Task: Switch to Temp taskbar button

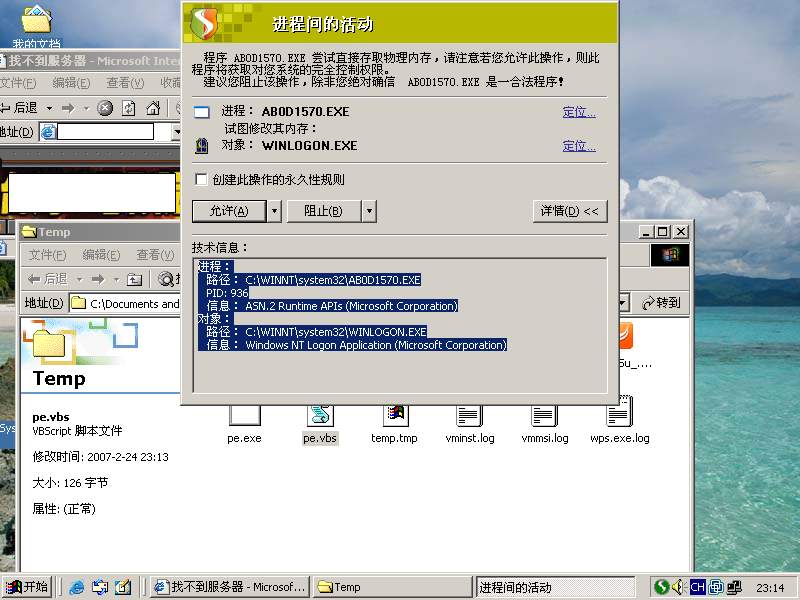Action: (391, 587)
